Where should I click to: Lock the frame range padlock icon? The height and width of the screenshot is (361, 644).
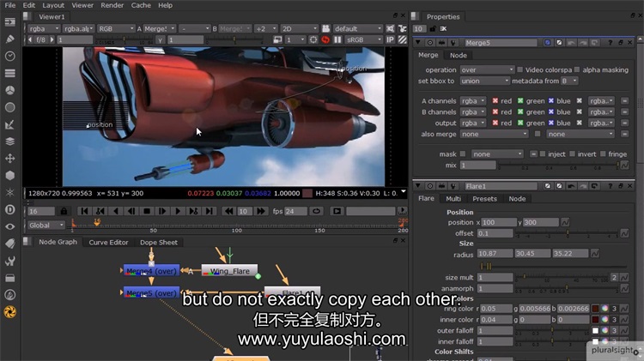pos(64,211)
